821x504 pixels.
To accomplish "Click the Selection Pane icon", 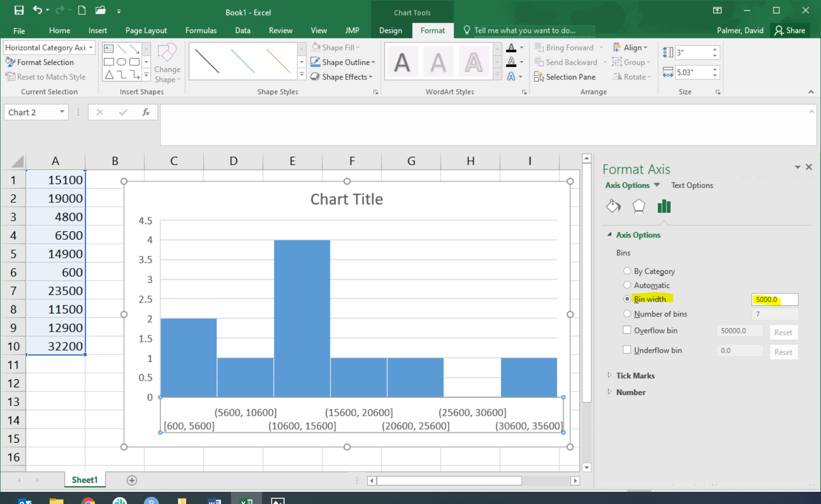I will 539,77.
